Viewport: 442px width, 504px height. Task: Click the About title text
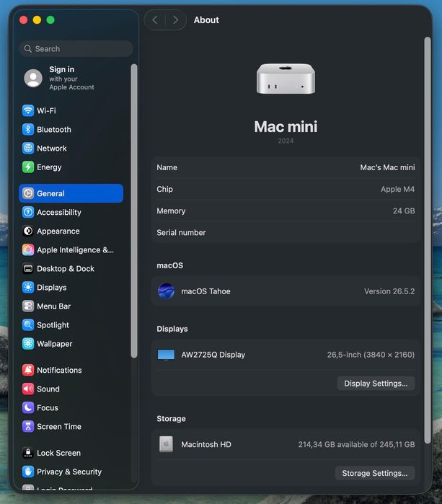tap(206, 20)
